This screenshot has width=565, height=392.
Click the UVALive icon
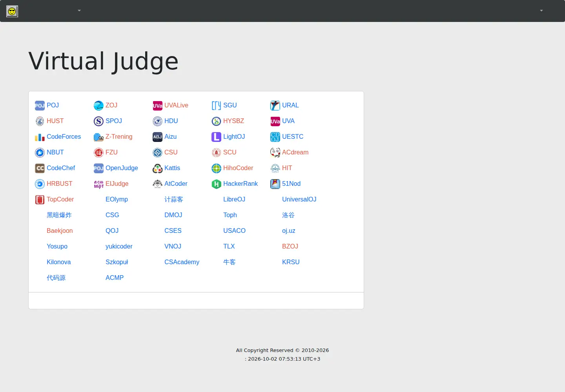click(157, 105)
